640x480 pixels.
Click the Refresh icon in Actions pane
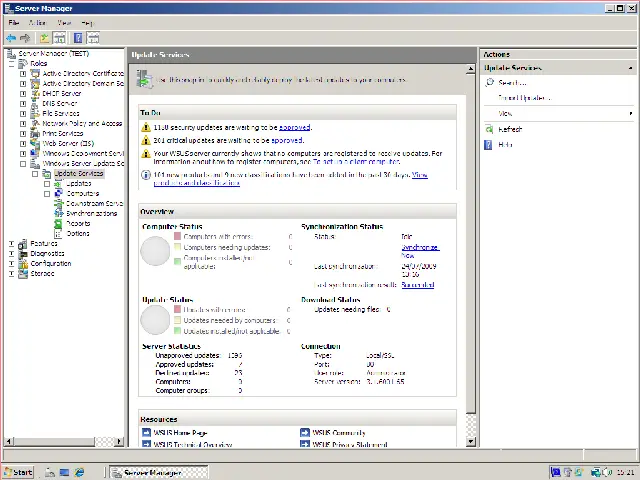pos(489,129)
